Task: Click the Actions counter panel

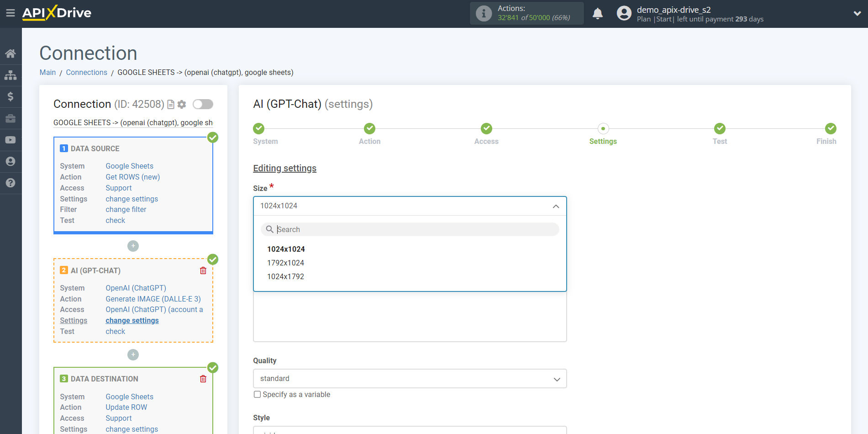Action: [527, 13]
